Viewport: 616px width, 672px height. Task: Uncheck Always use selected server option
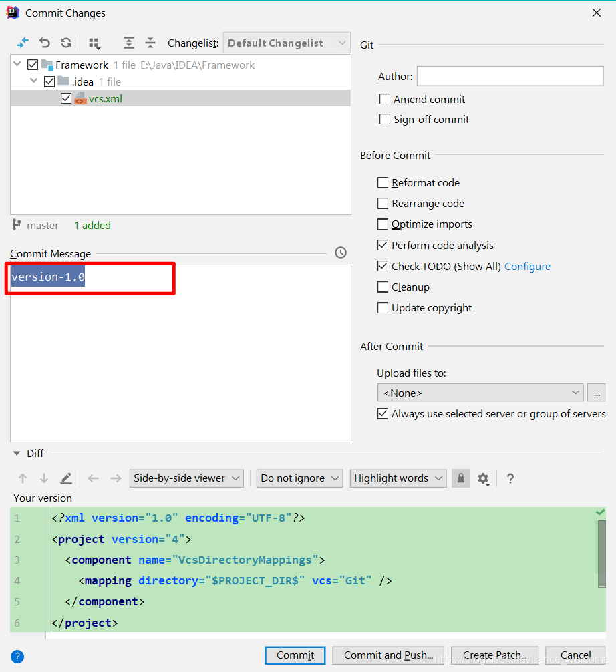coord(383,414)
